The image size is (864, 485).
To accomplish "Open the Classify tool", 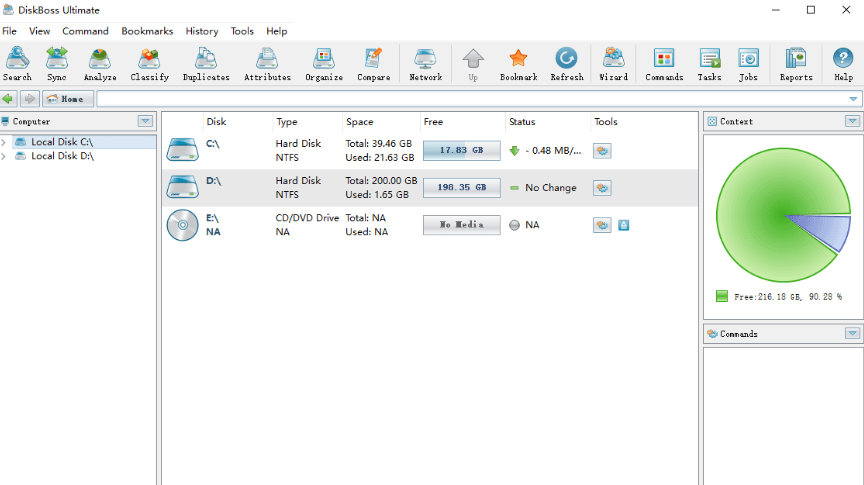I will 149,64.
